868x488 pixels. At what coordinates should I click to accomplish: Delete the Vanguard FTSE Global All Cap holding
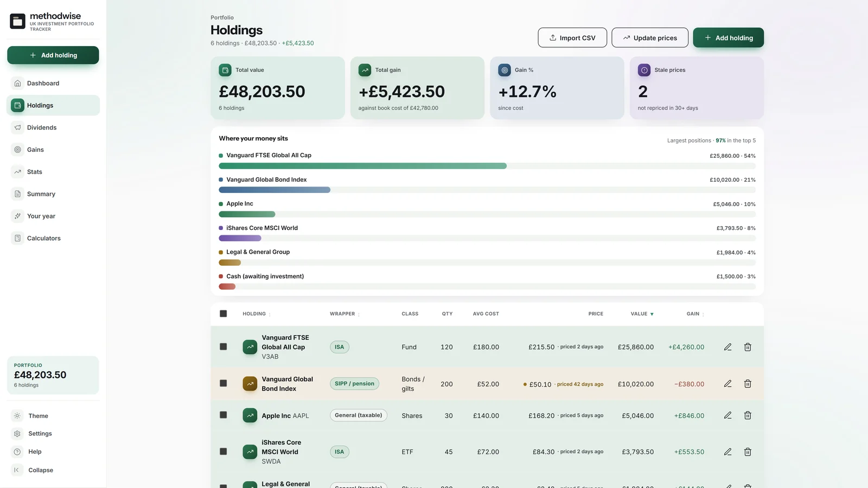(748, 347)
